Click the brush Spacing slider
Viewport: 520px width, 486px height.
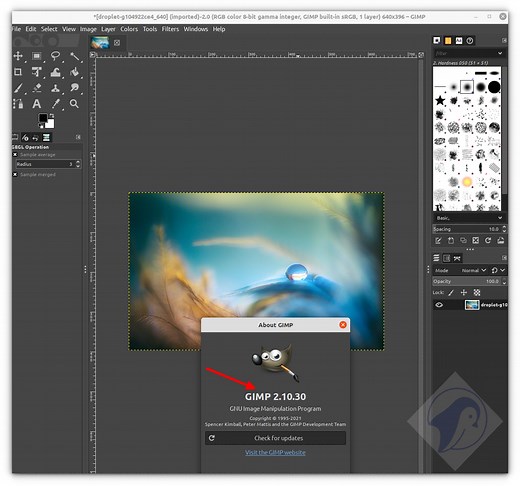click(467, 229)
